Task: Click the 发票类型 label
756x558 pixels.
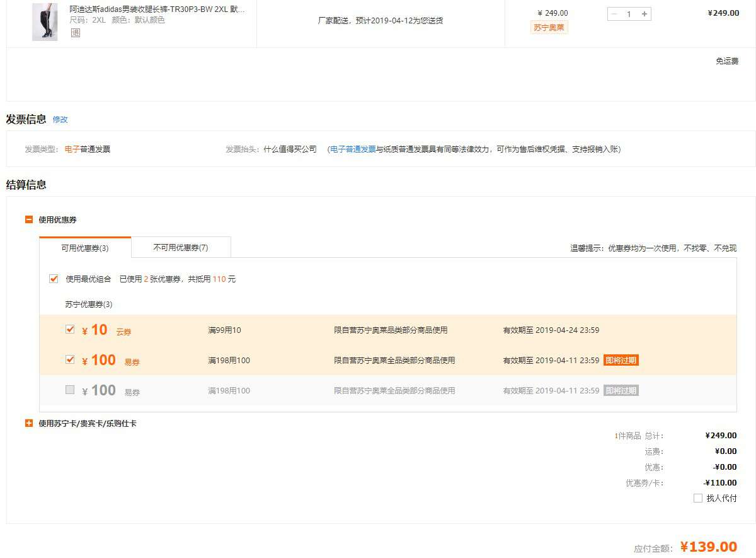Action: pyautogui.click(x=43, y=149)
